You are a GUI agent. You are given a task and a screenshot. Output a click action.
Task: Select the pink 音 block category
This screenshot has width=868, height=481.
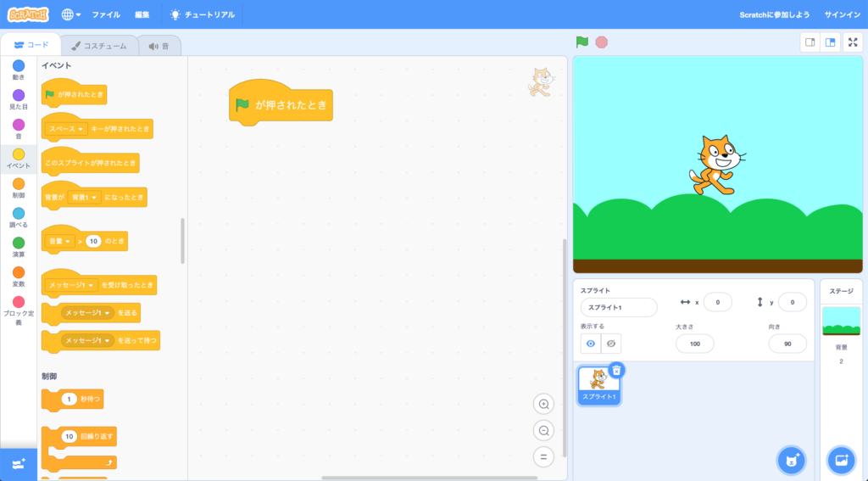coord(19,129)
